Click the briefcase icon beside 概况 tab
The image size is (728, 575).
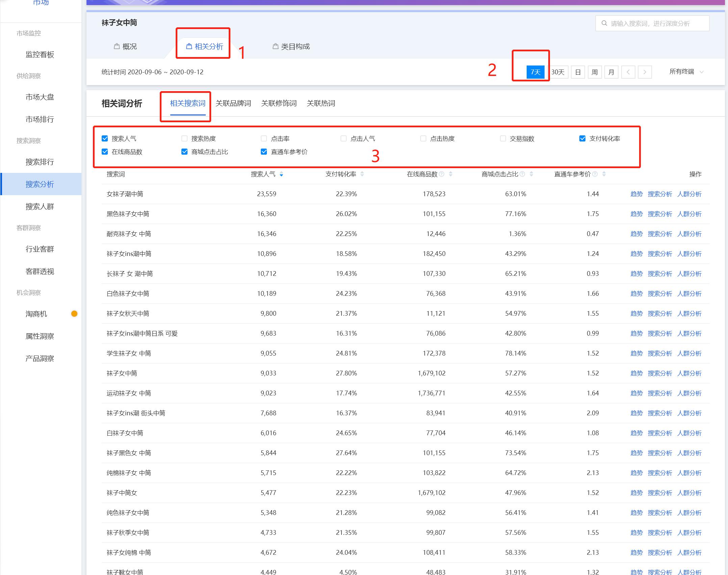tap(117, 46)
